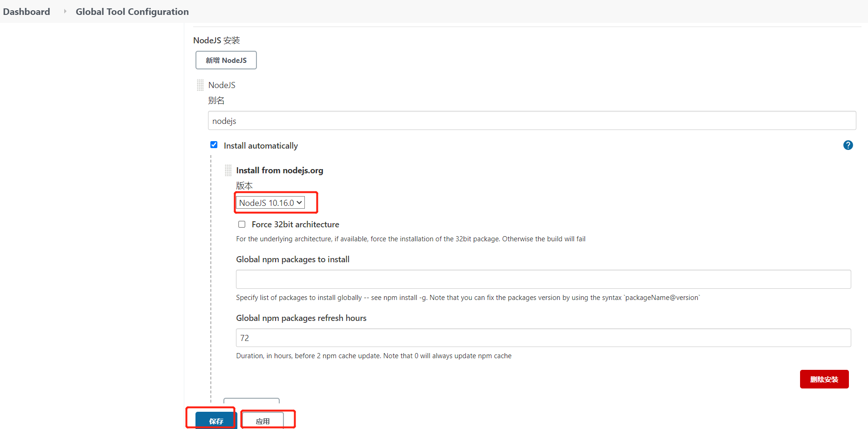The height and width of the screenshot is (429, 868).
Task: Click the breadcrumb arrow after Dashboard
Action: 65,11
